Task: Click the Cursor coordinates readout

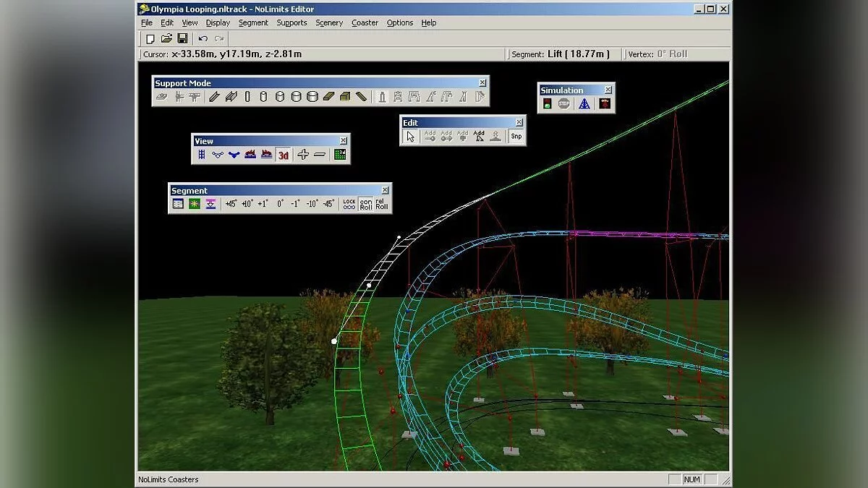Action: pyautogui.click(x=223, y=54)
